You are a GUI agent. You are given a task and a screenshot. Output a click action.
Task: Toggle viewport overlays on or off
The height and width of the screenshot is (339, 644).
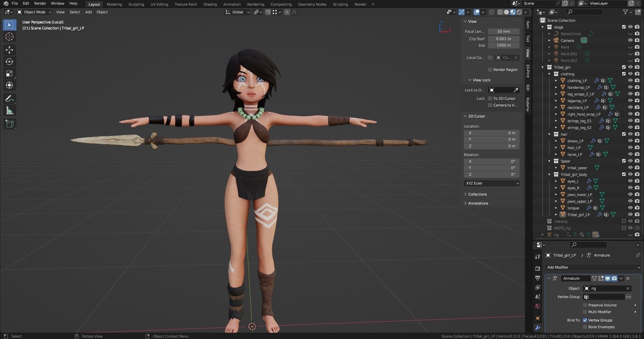(477, 12)
